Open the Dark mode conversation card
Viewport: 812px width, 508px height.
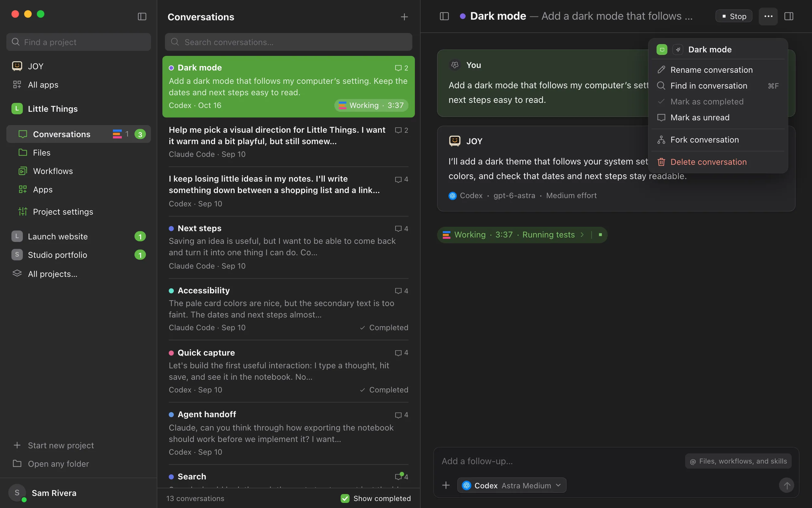coord(289,86)
